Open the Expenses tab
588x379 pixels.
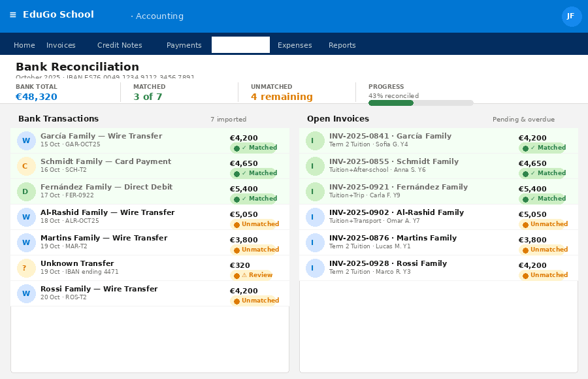pos(295,45)
